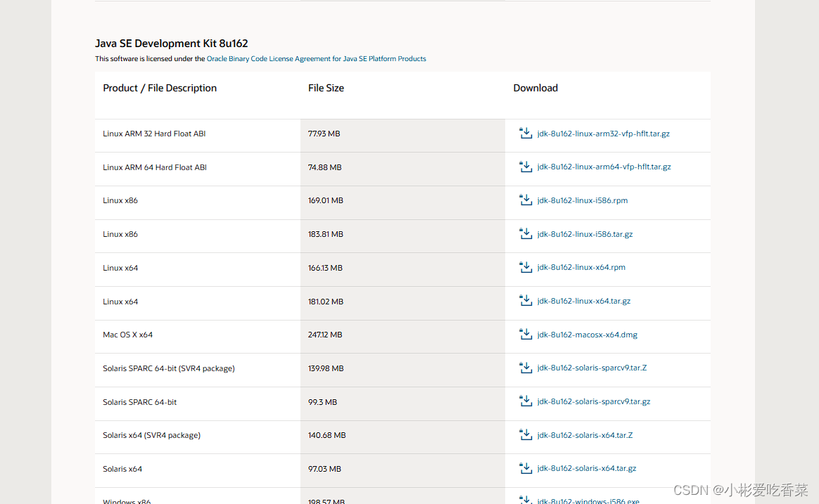Download jdk-8u162-solaris-x64.tar.gz file link
Viewport: 819px width, 504px height.
click(587, 469)
